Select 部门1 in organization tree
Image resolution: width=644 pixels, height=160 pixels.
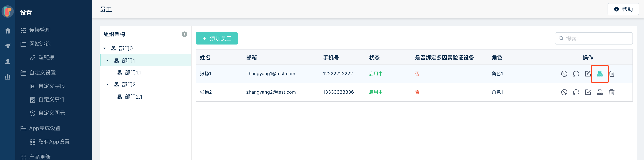pyautogui.click(x=128, y=60)
